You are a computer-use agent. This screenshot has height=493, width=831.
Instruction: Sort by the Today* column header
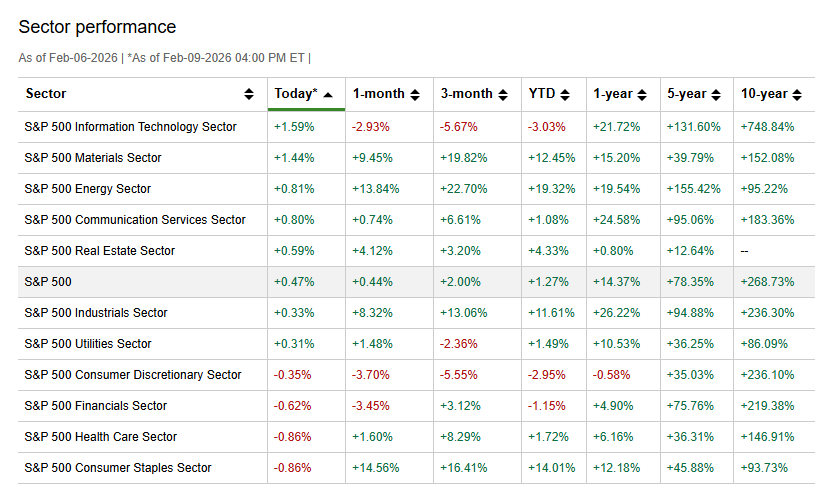pyautogui.click(x=295, y=94)
